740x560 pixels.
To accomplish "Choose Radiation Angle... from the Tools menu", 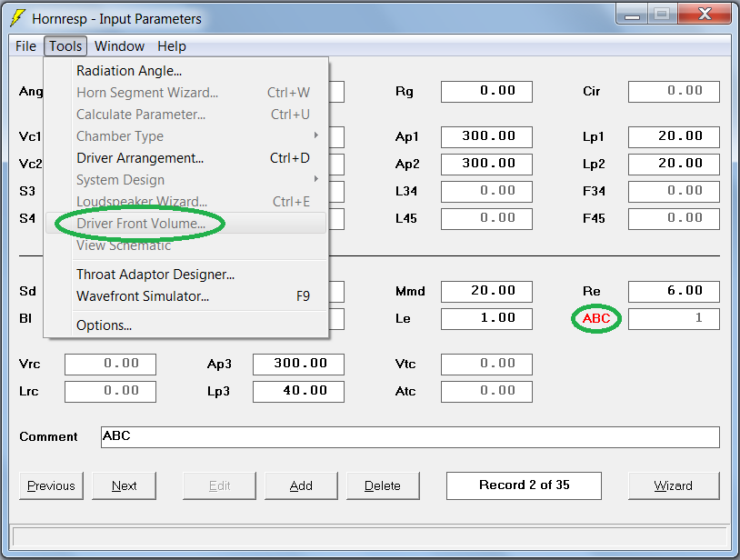I will [x=186, y=71].
